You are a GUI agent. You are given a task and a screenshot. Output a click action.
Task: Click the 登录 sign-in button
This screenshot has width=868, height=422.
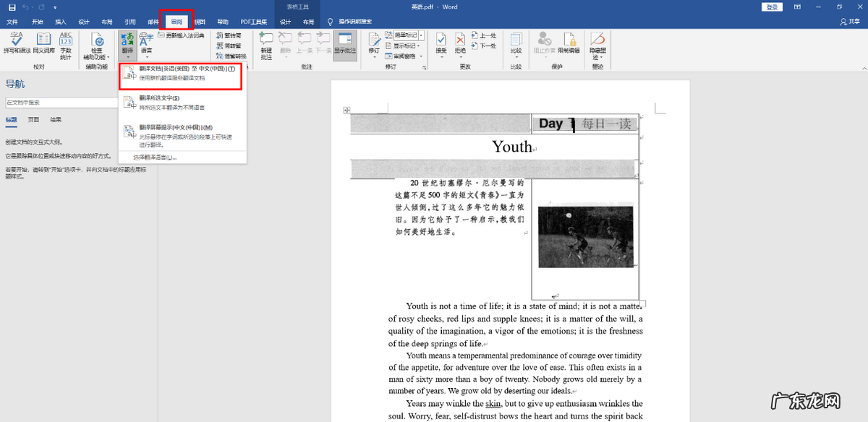(772, 6)
